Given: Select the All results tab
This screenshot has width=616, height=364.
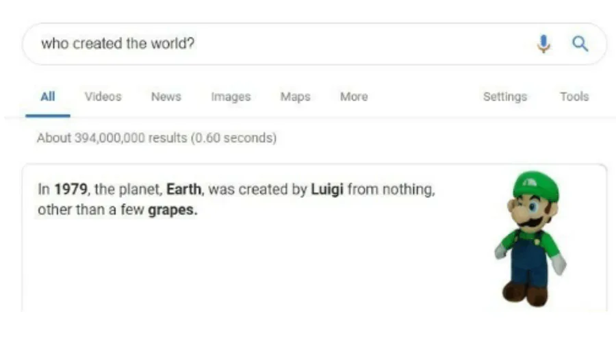Looking at the screenshot, I should [47, 96].
